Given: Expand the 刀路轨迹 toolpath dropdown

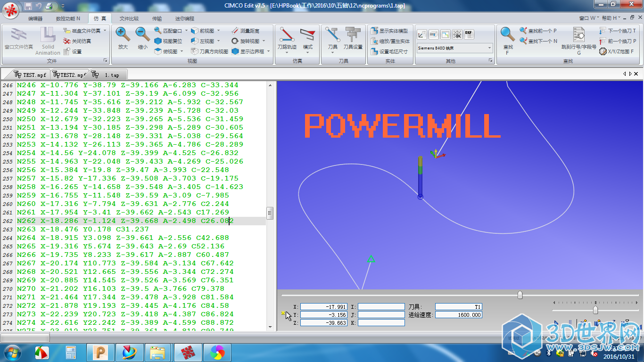Looking at the screenshot, I should click(287, 52).
